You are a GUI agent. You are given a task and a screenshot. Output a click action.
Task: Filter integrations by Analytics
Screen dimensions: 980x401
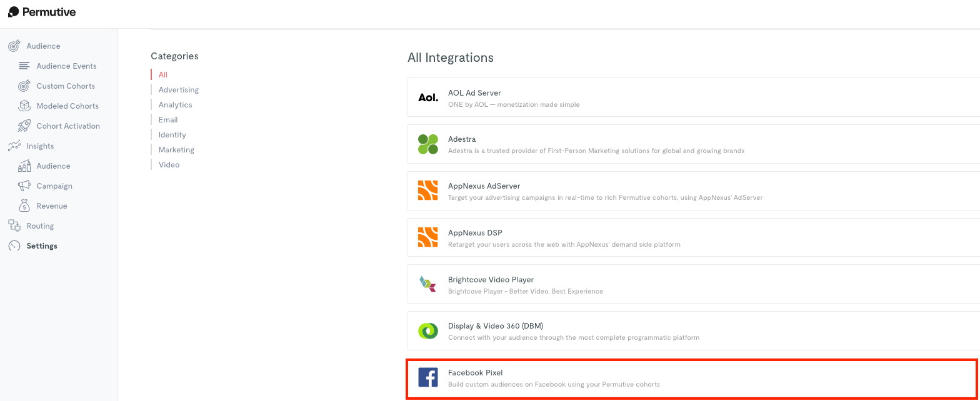[x=176, y=105]
